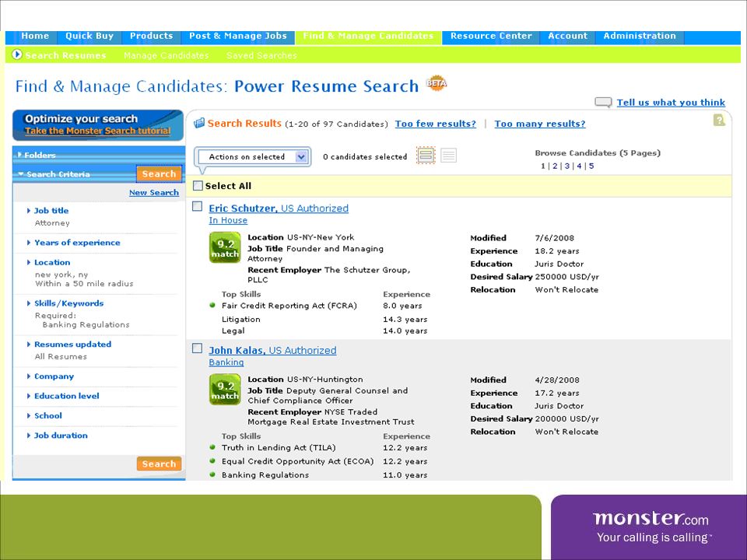
Task: Click Eric Schutzer's '250000 USD/yr' salary value
Action: point(567,277)
